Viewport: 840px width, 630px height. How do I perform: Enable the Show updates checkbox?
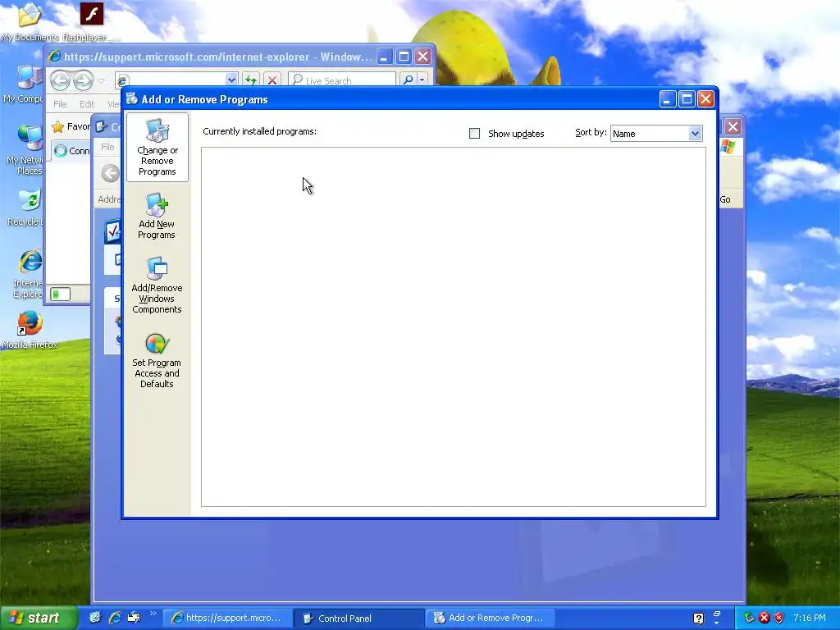pyautogui.click(x=474, y=134)
